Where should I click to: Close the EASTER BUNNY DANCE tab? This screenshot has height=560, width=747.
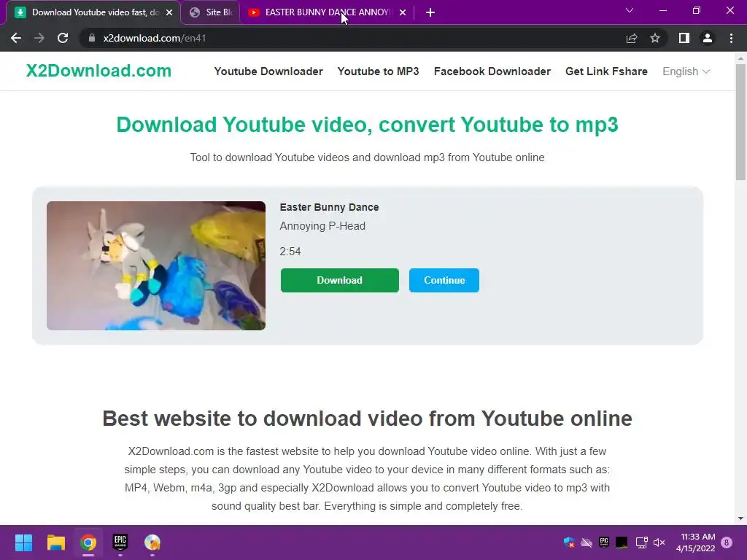[403, 12]
